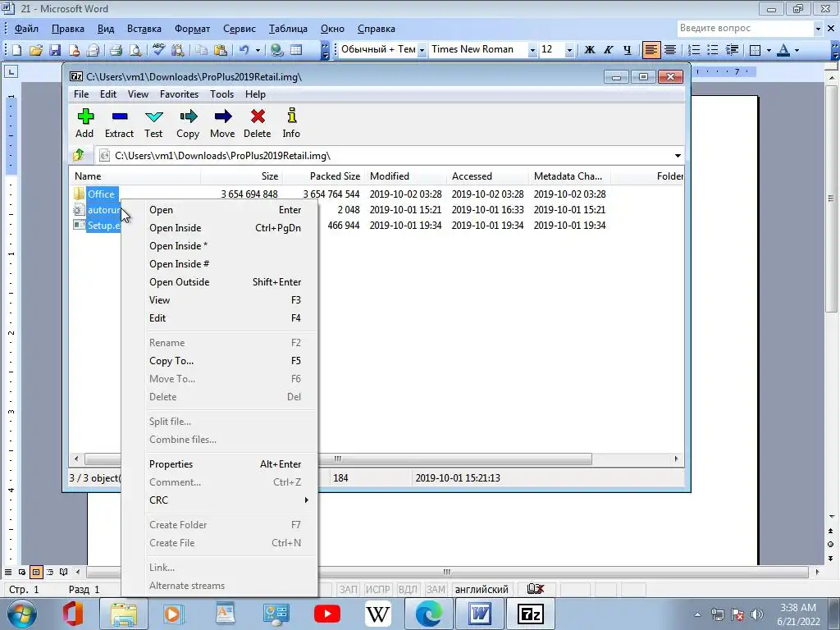This screenshot has height=630, width=840.
Task: Click the volume icon in system tray
Action: pos(757,614)
